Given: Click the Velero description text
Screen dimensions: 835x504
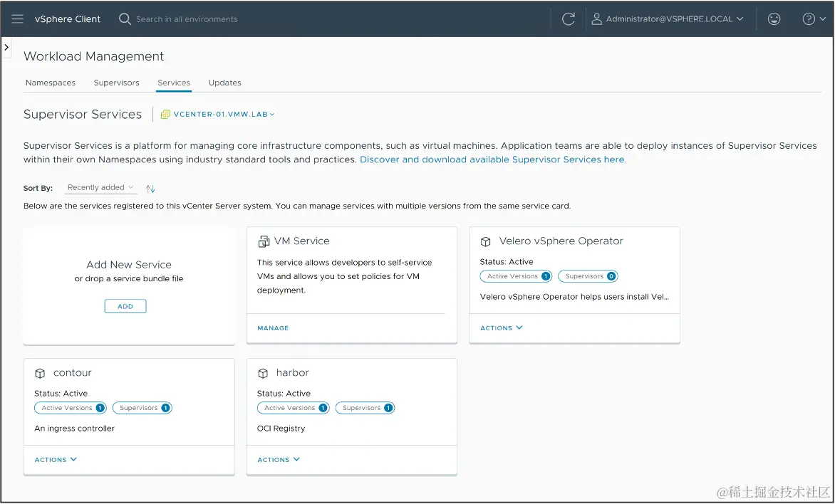Looking at the screenshot, I should tap(574, 297).
